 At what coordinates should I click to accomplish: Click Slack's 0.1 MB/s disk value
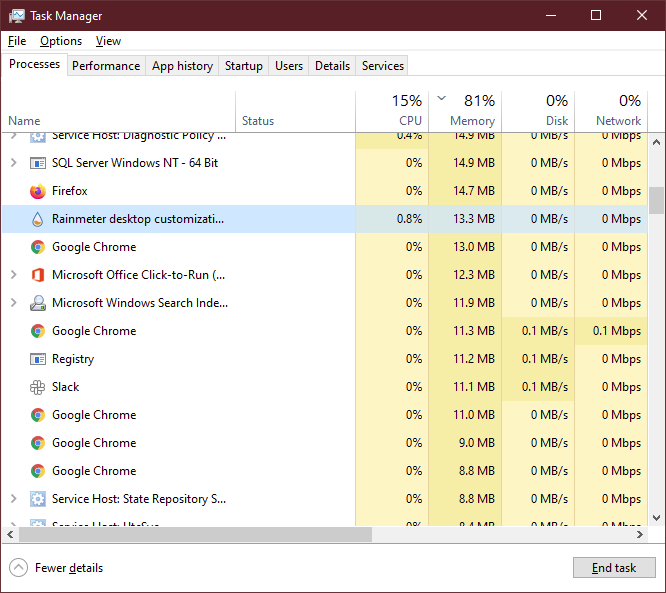545,387
